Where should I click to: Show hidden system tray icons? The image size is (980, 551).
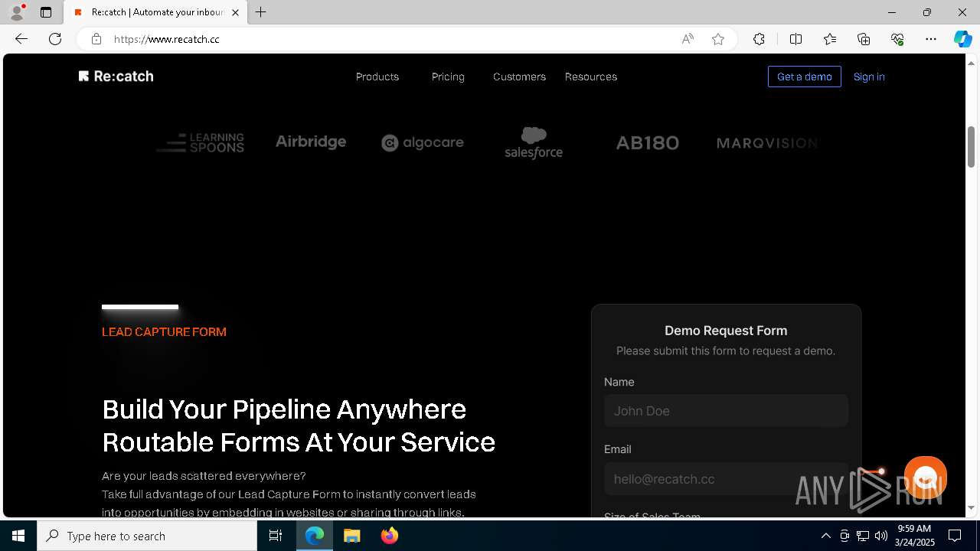point(825,536)
